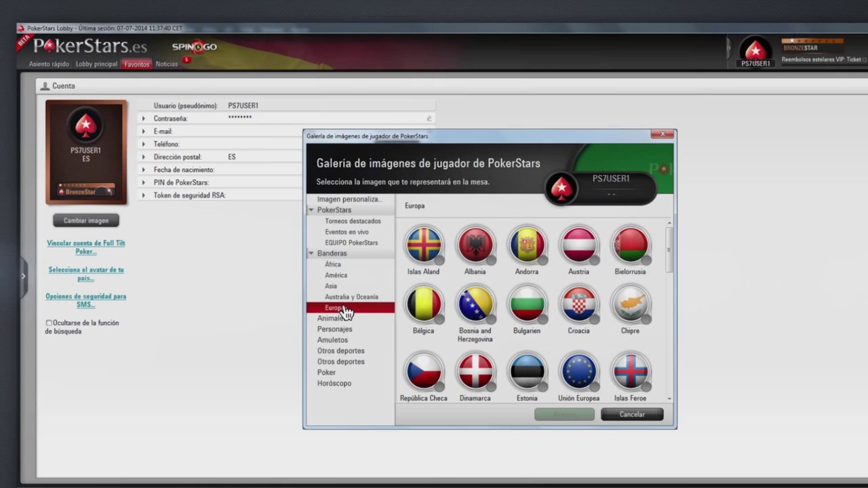Select the Dinamarca flag avatar
Image resolution: width=868 pixels, height=488 pixels.
(475, 371)
